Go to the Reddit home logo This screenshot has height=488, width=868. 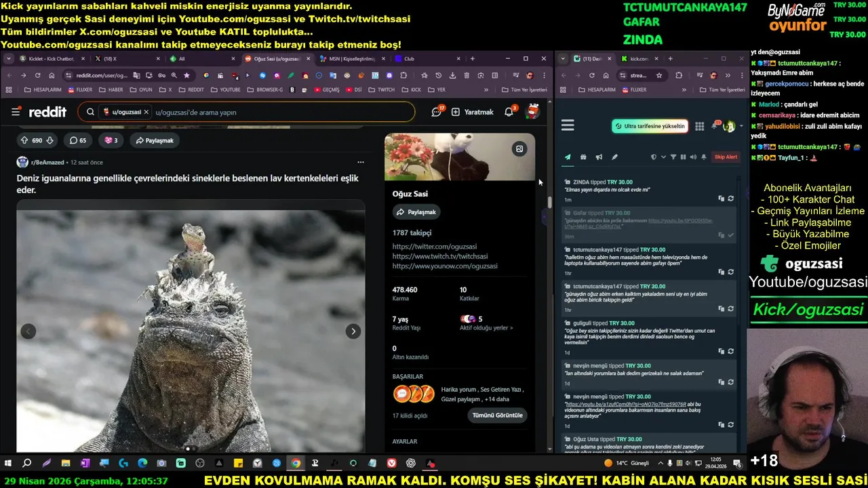47,112
